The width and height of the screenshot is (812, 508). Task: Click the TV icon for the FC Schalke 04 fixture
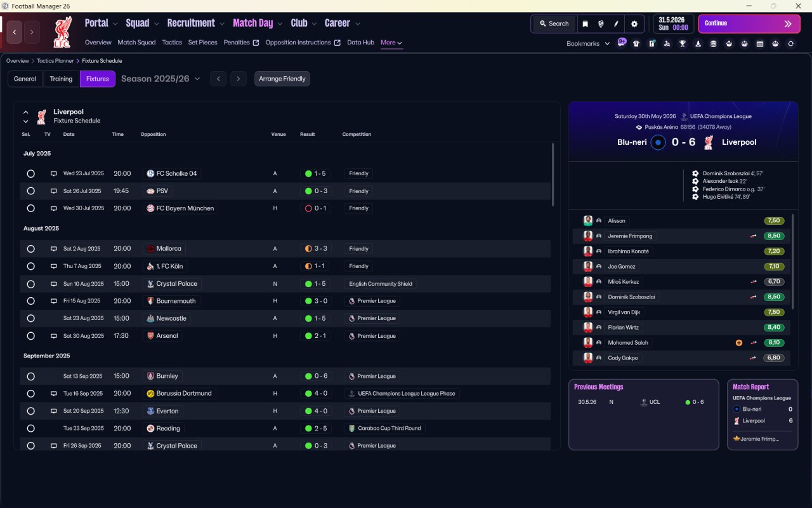tap(54, 173)
